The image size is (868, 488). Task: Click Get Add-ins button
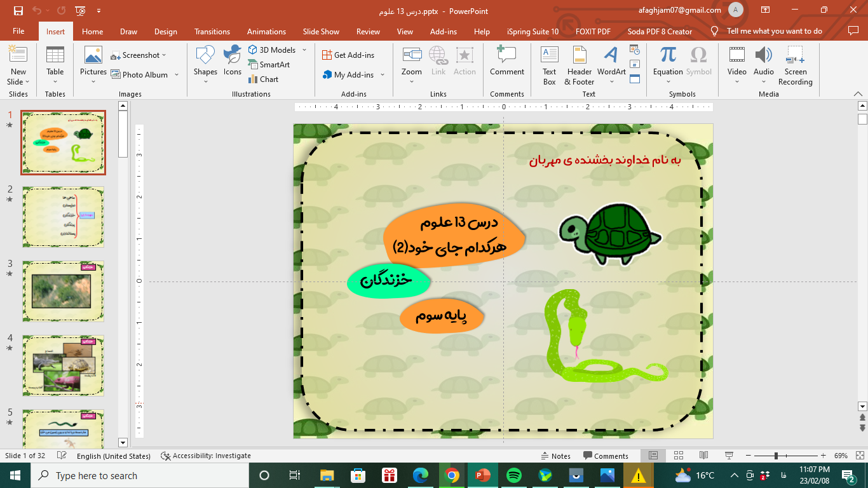coord(348,55)
